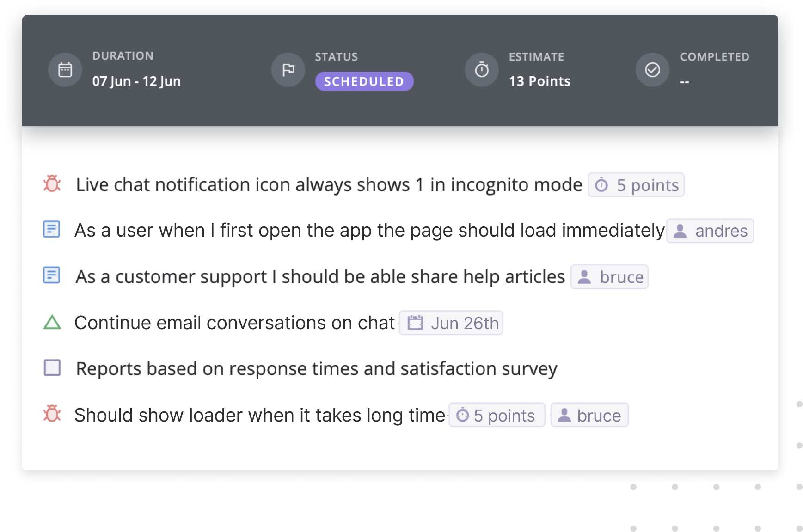Select the andres assignee tag
Screen dimensions: 803x532
[x=710, y=231]
